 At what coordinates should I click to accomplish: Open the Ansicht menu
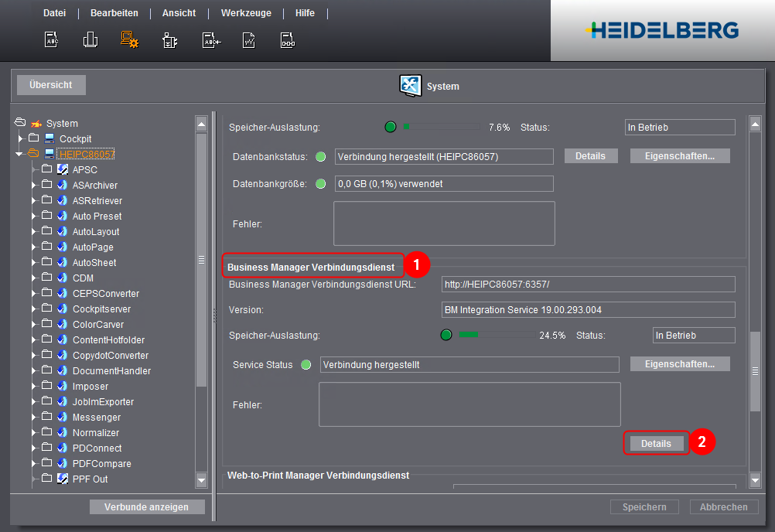tap(179, 13)
